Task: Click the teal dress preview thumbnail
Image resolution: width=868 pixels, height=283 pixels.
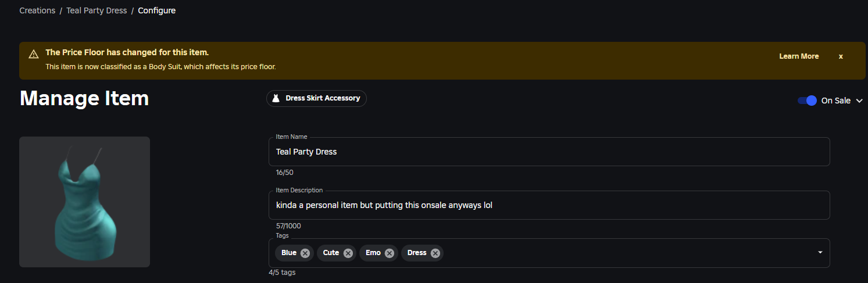Action: coord(85,202)
